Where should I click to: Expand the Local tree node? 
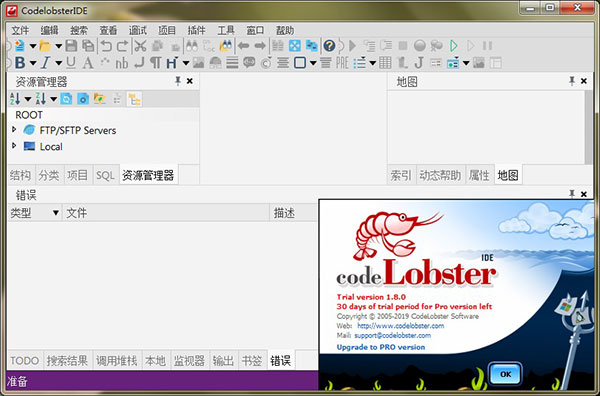point(14,146)
